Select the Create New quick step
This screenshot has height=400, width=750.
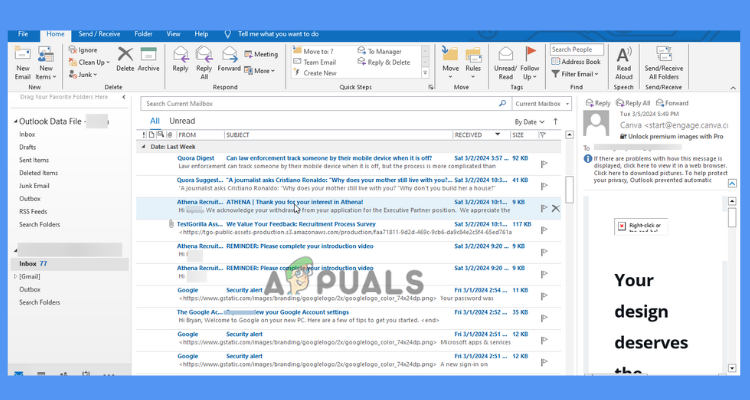(315, 73)
